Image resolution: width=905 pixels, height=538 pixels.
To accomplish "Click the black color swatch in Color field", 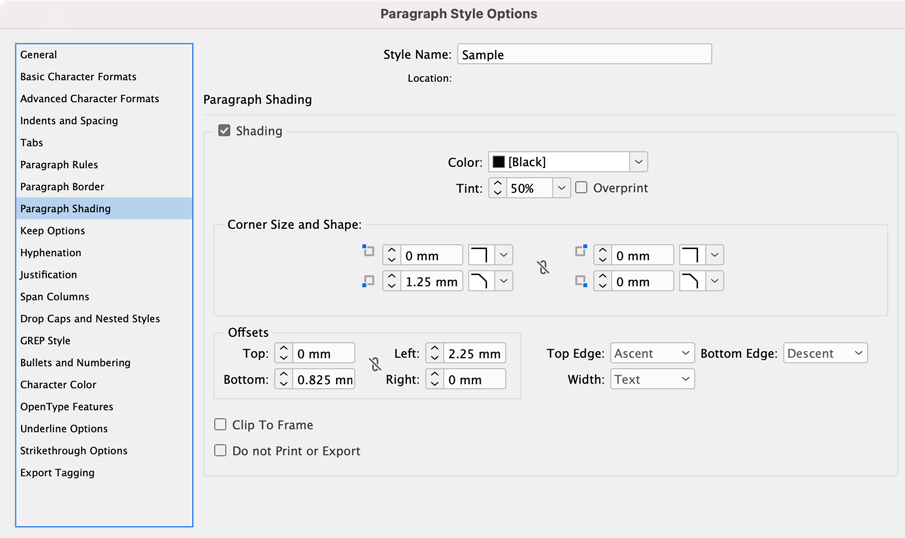I will click(499, 162).
